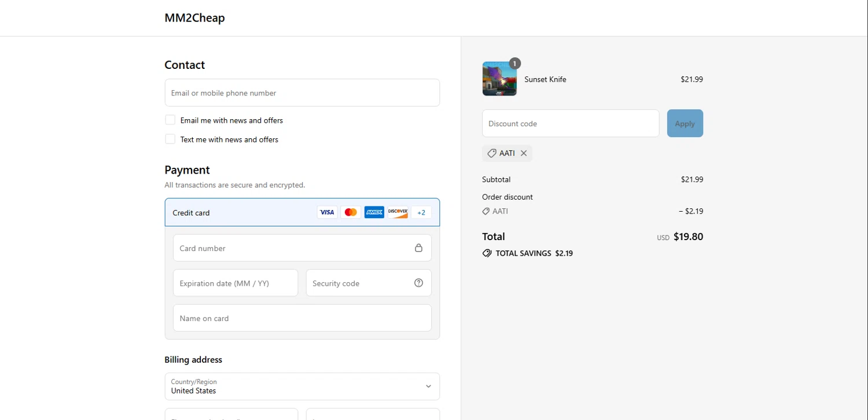Click the $19.80 total amount
Screen dimensions: 868x420
click(x=688, y=236)
